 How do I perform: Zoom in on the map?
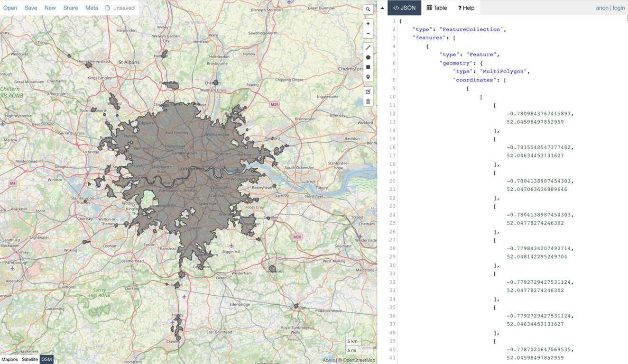click(368, 24)
